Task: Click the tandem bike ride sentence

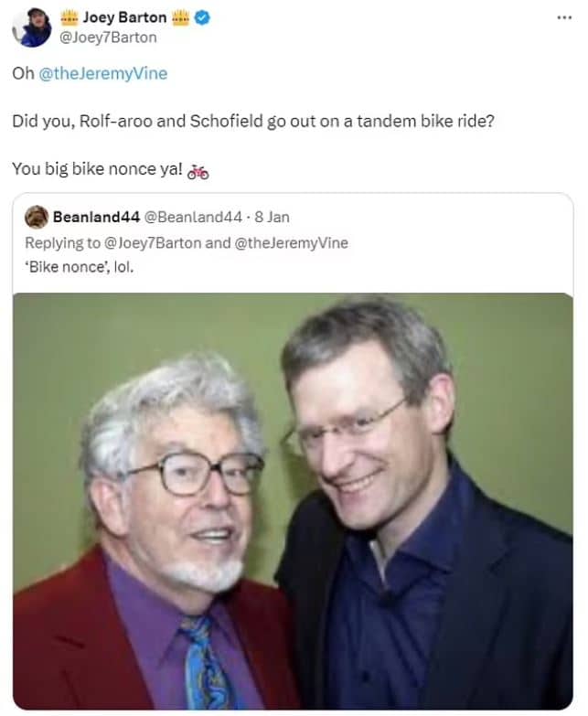Action: [x=253, y=122]
